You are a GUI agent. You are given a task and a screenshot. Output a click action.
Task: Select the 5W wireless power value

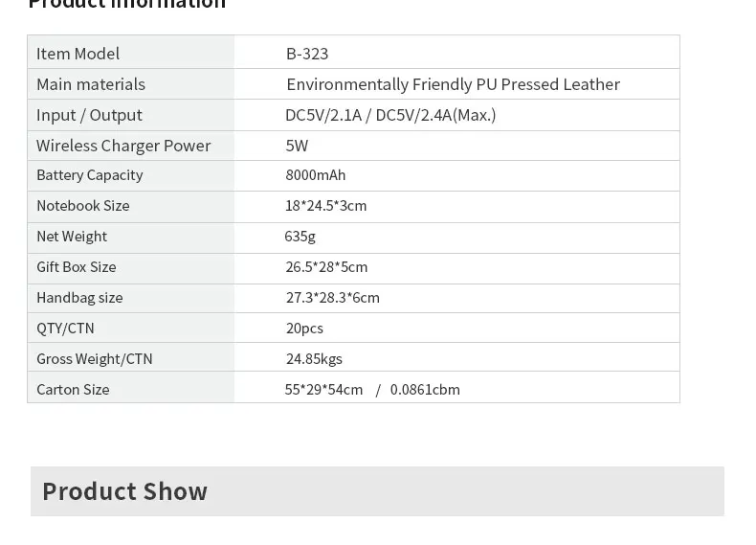[x=297, y=146]
